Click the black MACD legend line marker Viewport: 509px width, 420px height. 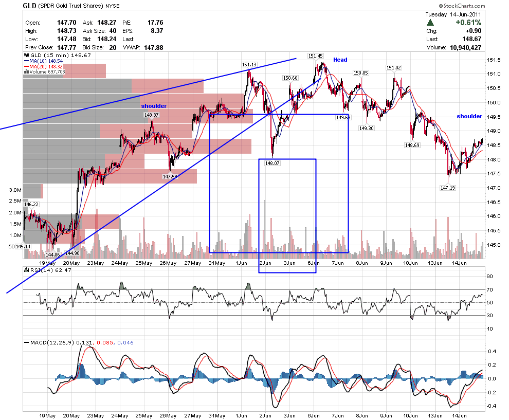(x=27, y=343)
